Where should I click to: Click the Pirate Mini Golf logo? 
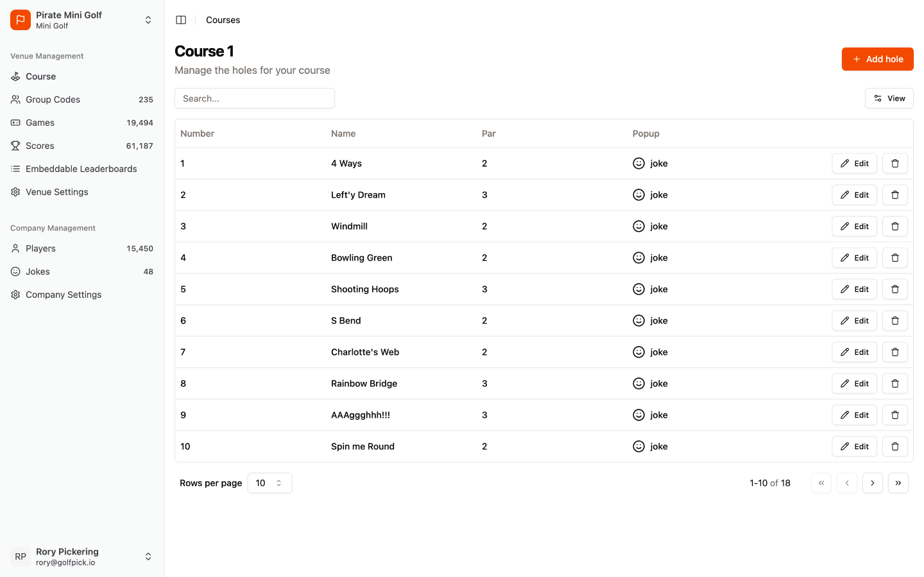point(20,20)
